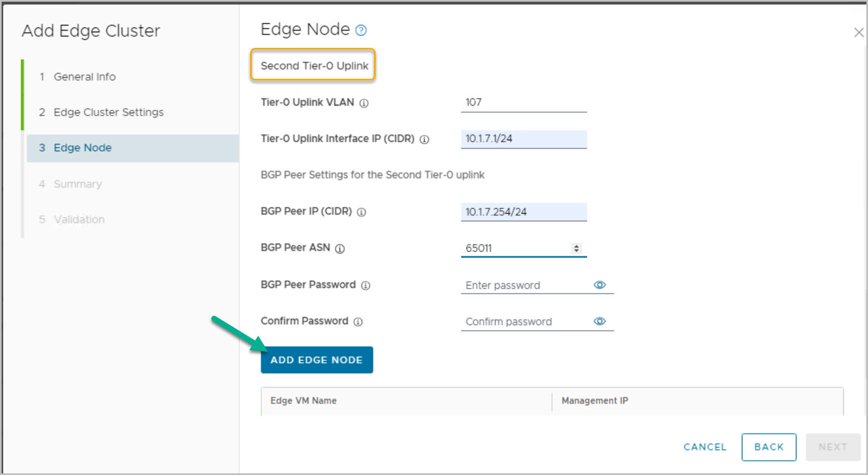The image size is (868, 475).
Task: Click info icon next to BGP Peer ASN
Action: (340, 249)
